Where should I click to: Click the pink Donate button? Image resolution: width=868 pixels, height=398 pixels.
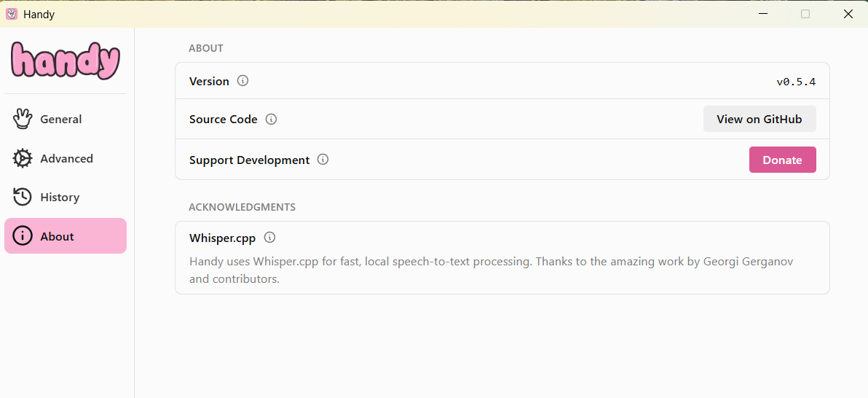782,160
